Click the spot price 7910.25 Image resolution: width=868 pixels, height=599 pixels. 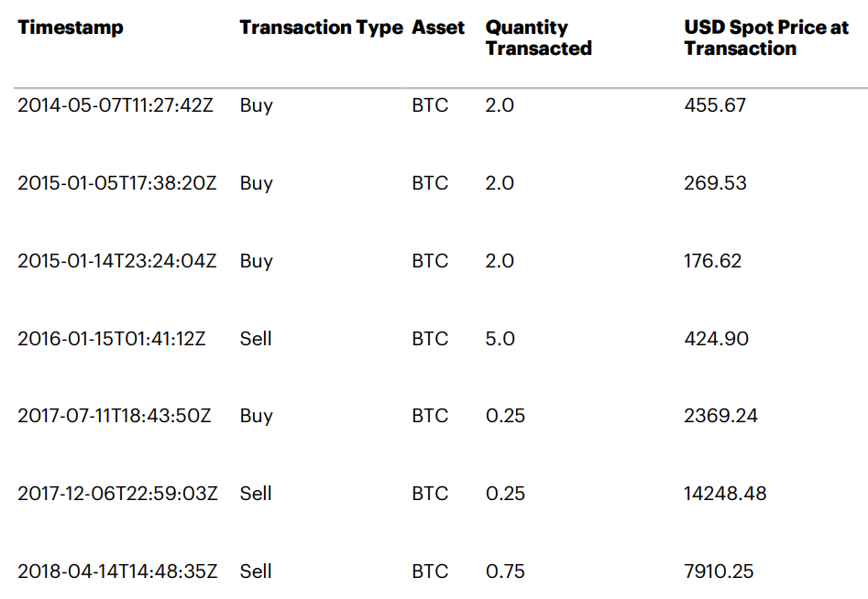tap(719, 572)
